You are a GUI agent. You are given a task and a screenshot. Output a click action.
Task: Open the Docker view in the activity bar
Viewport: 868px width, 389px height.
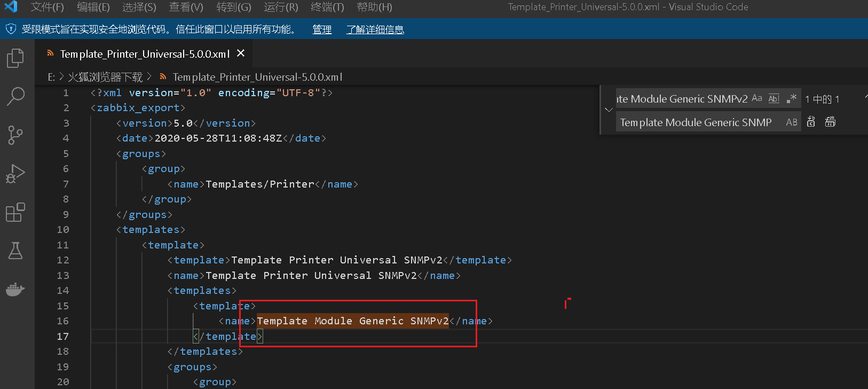(15, 289)
